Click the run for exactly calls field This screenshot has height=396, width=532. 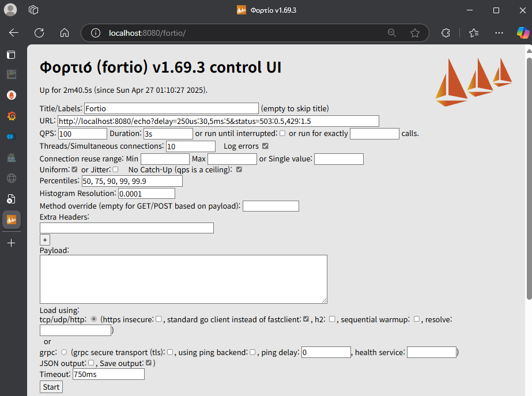(375, 134)
